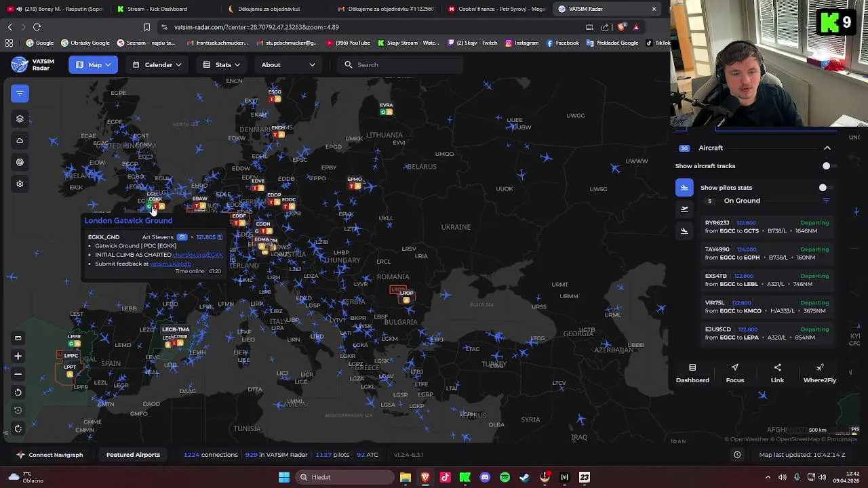Zoom out with the minus button
Image resolution: width=868 pixels, height=488 pixels.
tap(18, 374)
